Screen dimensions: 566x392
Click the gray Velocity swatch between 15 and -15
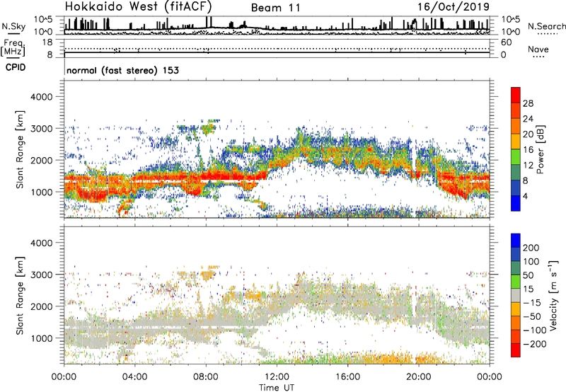tap(516, 295)
